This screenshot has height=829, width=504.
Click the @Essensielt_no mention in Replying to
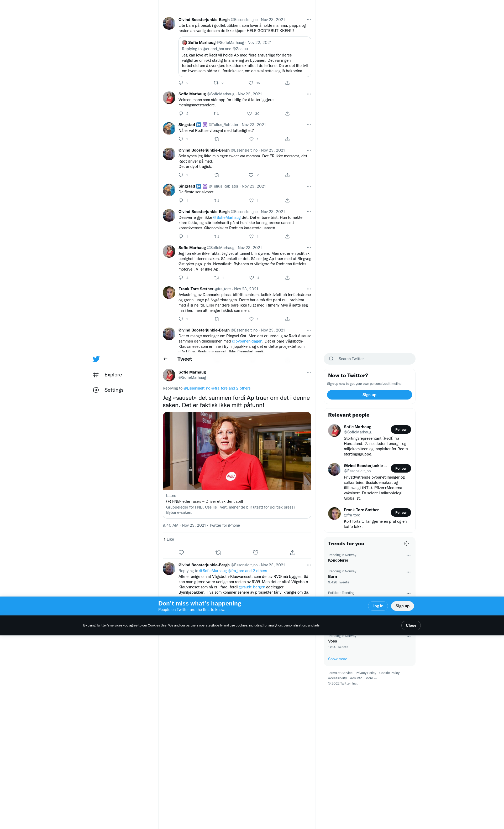tap(197, 388)
